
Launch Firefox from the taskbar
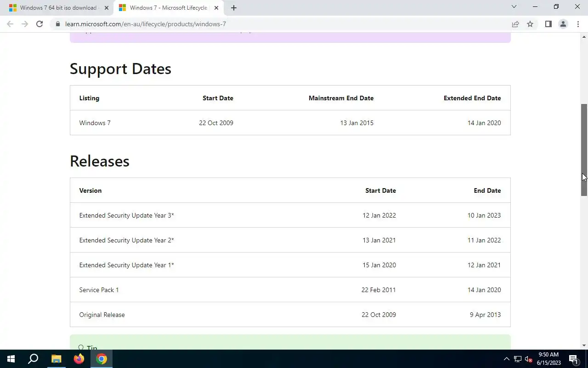(79, 359)
